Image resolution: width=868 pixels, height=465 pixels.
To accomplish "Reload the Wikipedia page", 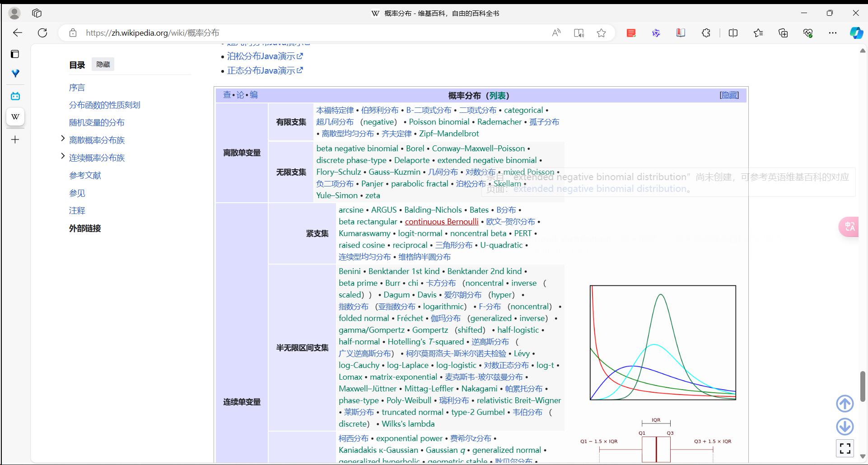I will [x=42, y=33].
